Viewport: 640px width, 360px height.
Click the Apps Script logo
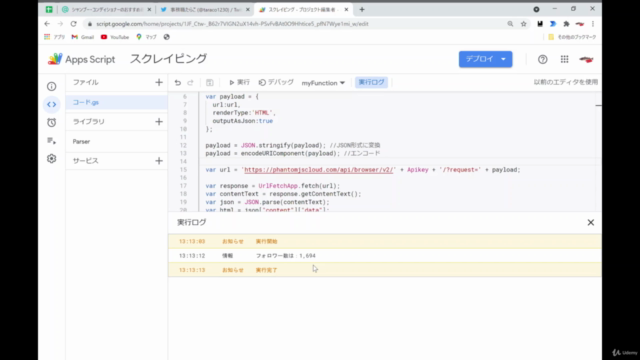click(x=81, y=59)
